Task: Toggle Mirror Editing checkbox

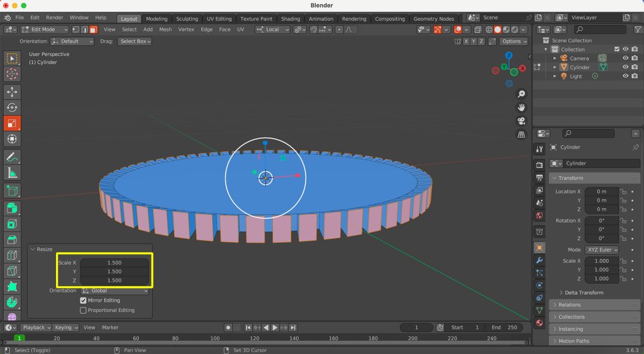Action: coord(83,301)
